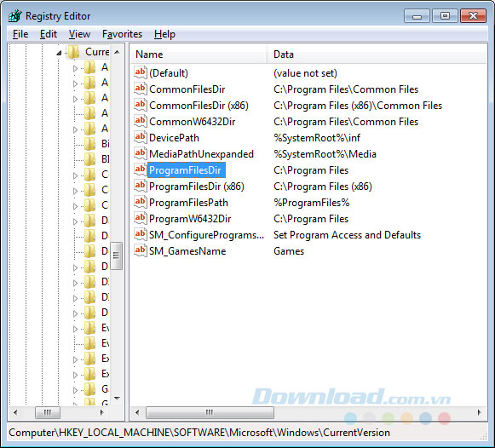The width and height of the screenshot is (495, 448).
Task: Click the tree pane vertical scrollbar thumb
Action: (117, 256)
